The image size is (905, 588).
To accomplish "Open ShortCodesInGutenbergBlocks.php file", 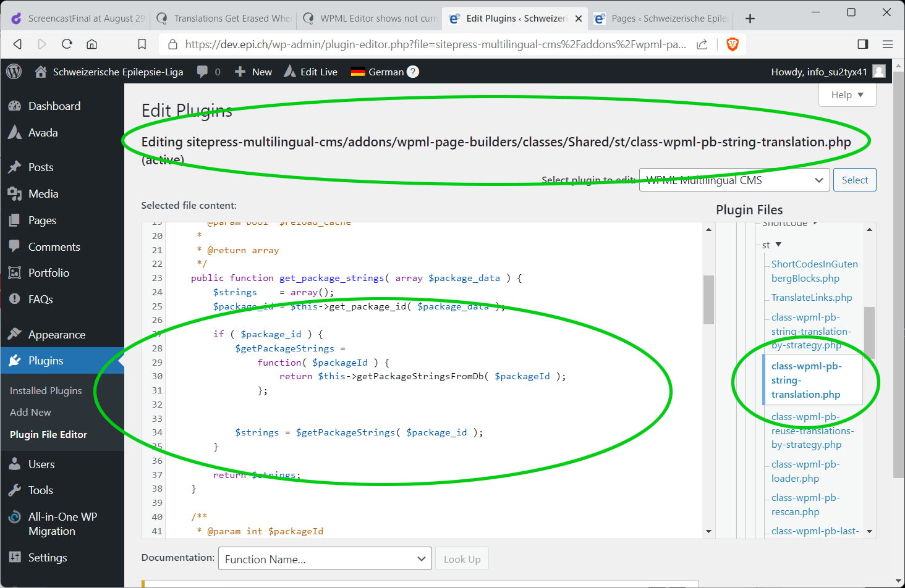I will (x=814, y=271).
